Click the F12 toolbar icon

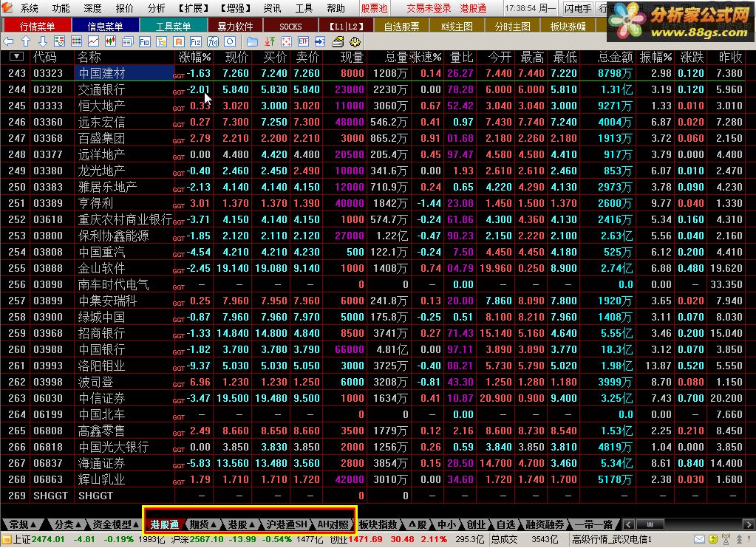[x=195, y=41]
